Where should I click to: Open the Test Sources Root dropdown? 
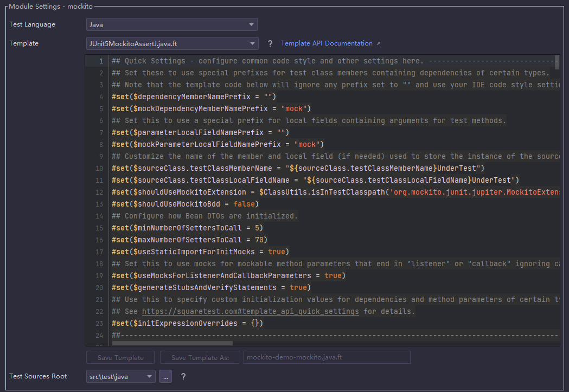click(121, 376)
